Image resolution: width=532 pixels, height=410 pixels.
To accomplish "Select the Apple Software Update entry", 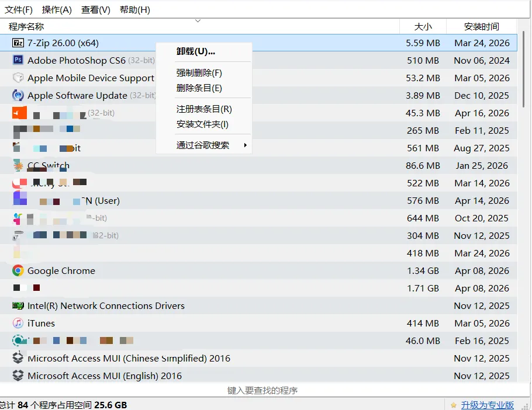I will coord(258,95).
